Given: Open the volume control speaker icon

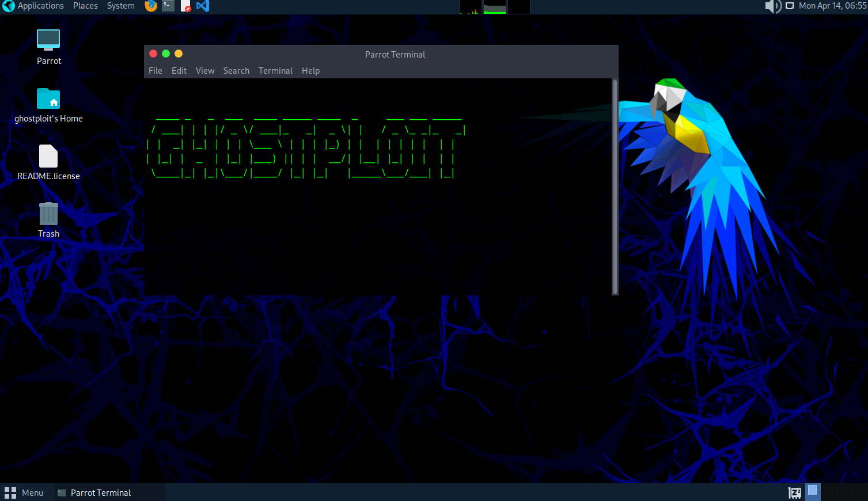Looking at the screenshot, I should coord(773,6).
